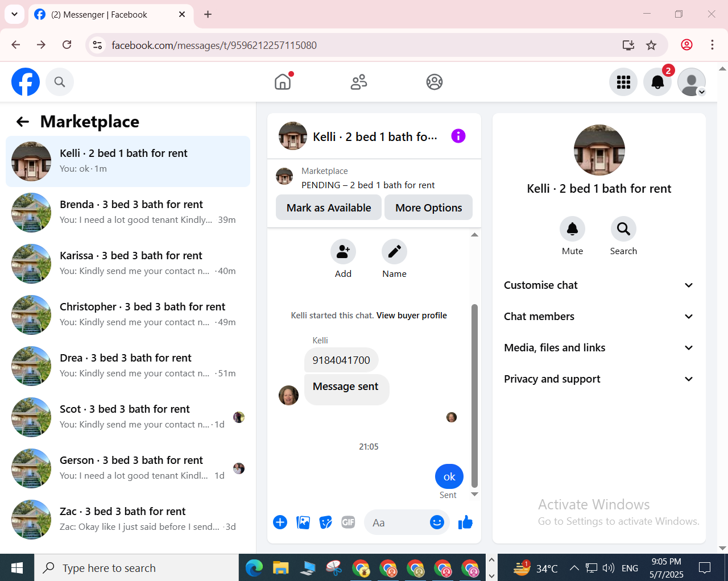Open the Facebook home logo
The image size is (728, 581).
click(x=26, y=82)
